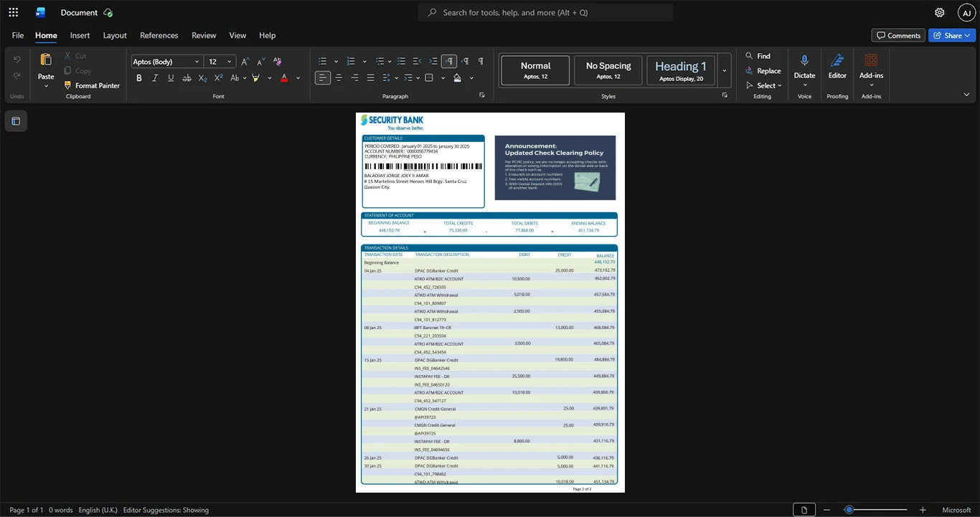This screenshot has height=517, width=980.
Task: Toggle italic formatting
Action: [x=155, y=78]
